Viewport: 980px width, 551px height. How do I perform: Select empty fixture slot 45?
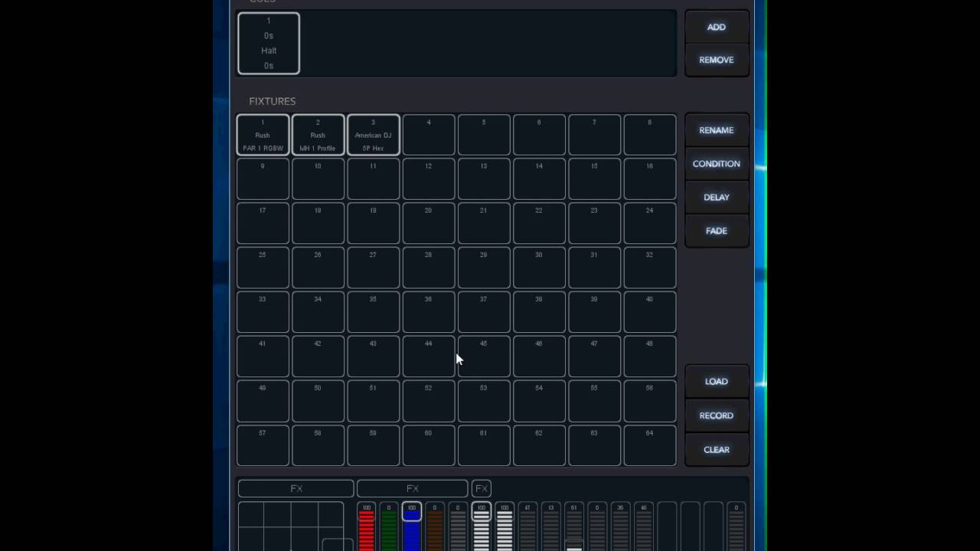coord(484,357)
